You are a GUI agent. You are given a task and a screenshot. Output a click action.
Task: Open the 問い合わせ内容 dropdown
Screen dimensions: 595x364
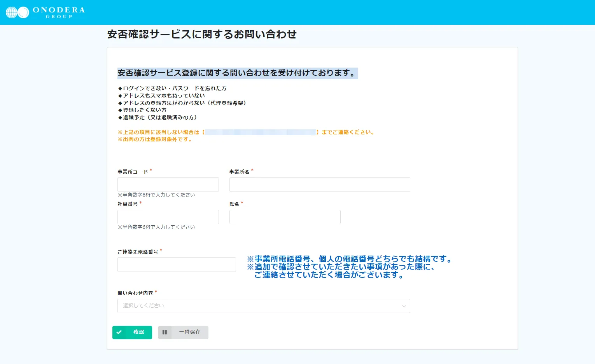[264, 306]
